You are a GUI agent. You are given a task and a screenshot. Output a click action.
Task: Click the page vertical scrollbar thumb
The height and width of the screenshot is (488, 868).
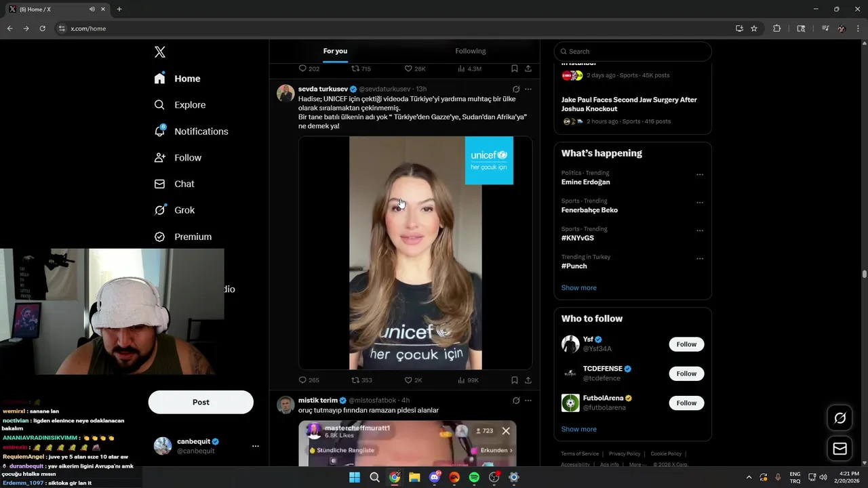pyautogui.click(x=865, y=274)
